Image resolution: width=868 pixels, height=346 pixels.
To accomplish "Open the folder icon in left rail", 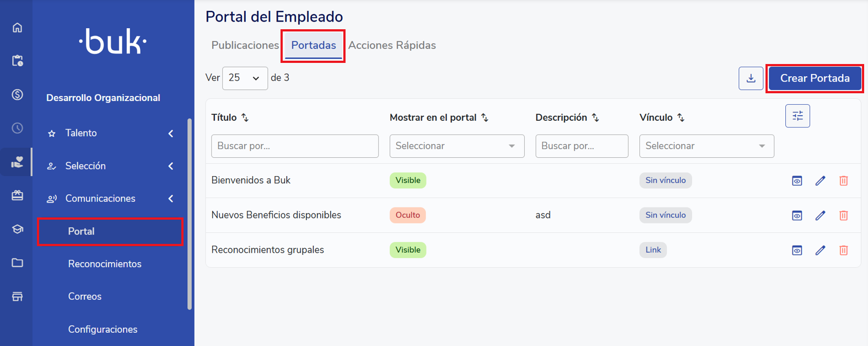I will 17,263.
